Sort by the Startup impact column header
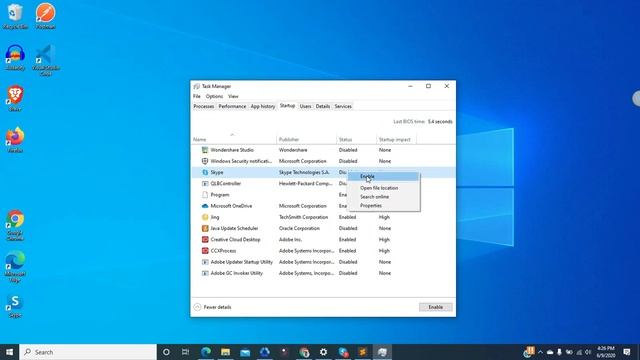The image size is (640, 360). (x=396, y=139)
